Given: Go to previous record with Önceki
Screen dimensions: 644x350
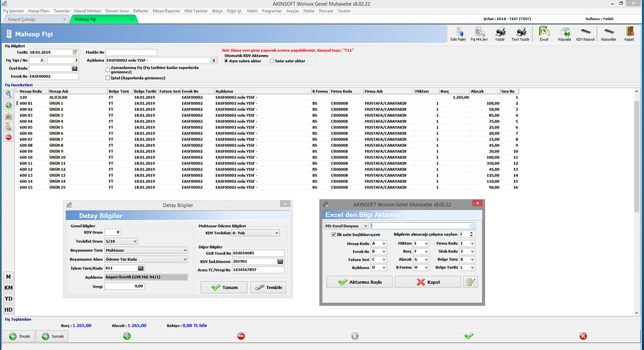Looking at the screenshot, I should pyautogui.click(x=18, y=337).
